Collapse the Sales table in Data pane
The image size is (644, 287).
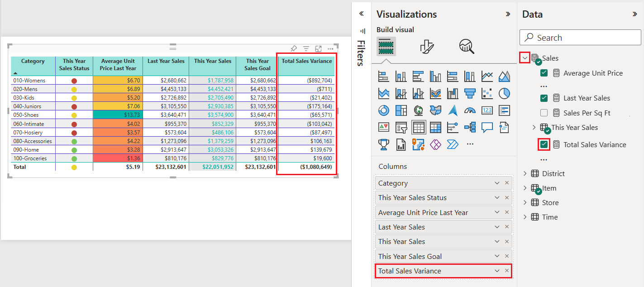[525, 58]
